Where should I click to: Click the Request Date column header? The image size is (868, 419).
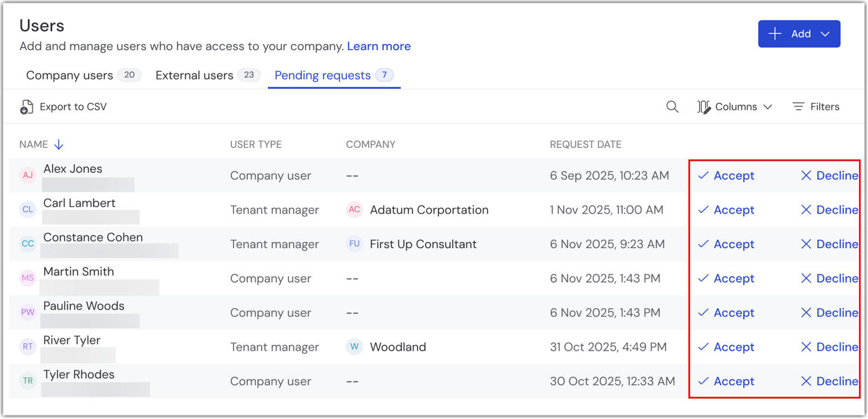coord(585,144)
